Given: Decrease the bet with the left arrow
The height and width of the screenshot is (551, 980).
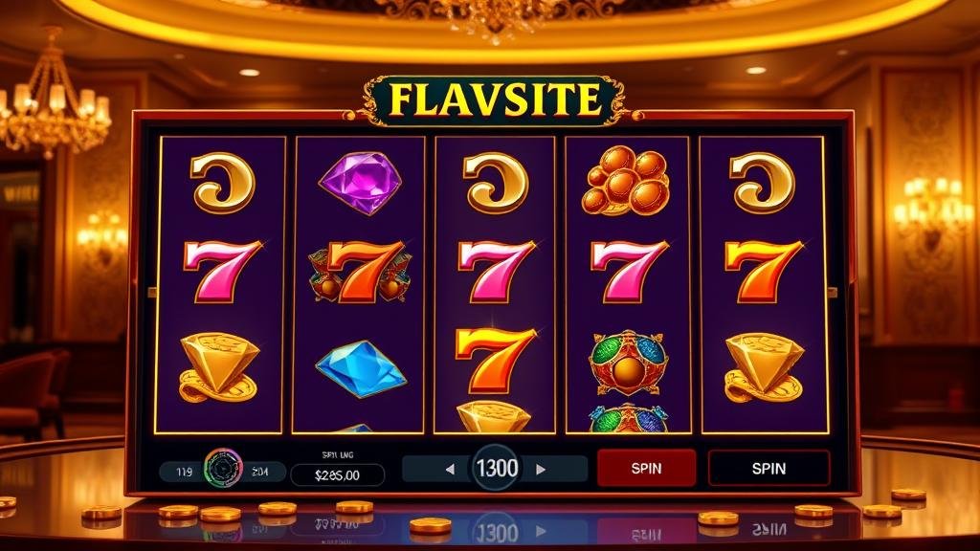Looking at the screenshot, I should coord(450,469).
